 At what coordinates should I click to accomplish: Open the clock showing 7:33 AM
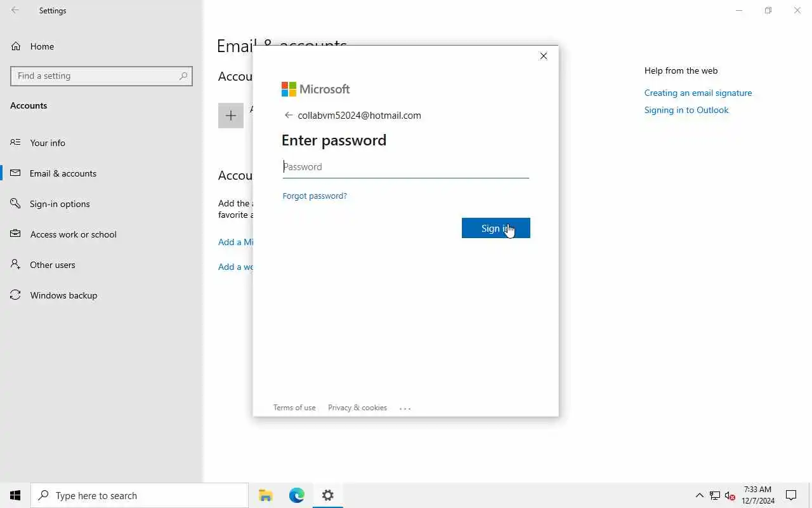tap(758, 495)
